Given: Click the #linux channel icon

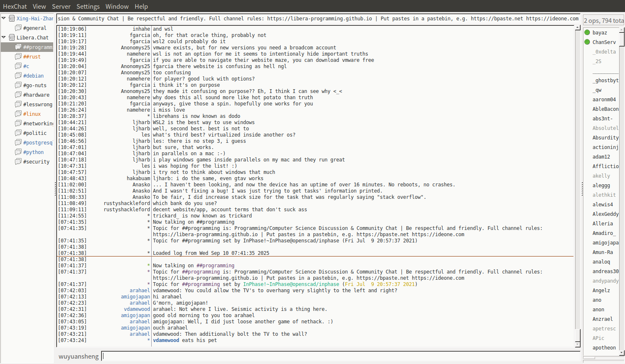Looking at the screenshot, I should coord(18,114).
